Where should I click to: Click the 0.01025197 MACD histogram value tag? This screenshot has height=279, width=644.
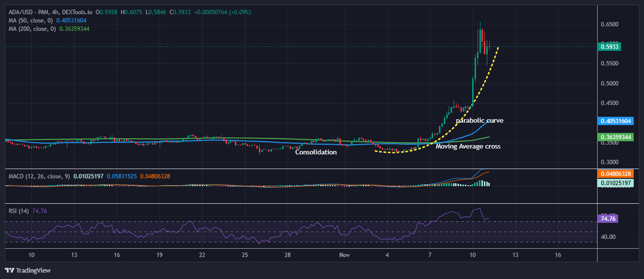pos(615,183)
